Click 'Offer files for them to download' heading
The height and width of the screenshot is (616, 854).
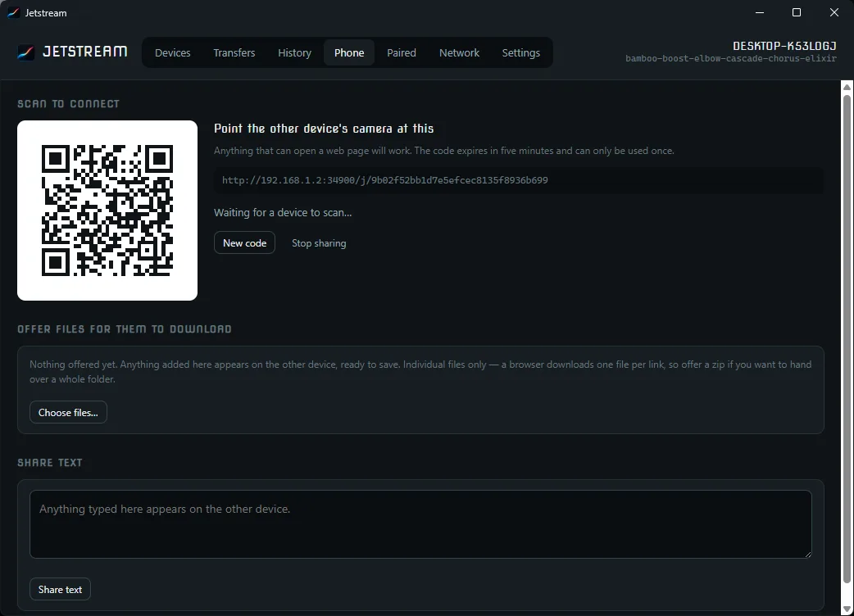(125, 329)
